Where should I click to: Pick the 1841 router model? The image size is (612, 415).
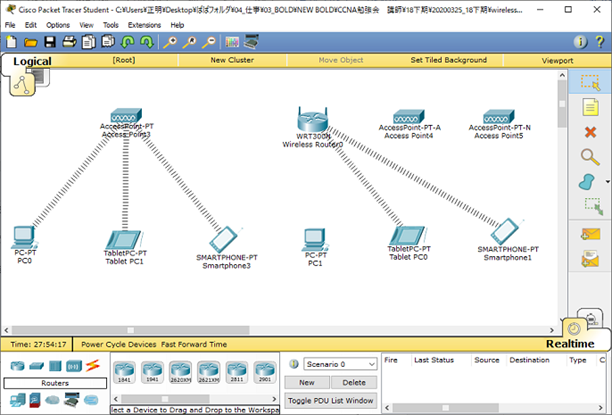[x=125, y=372]
